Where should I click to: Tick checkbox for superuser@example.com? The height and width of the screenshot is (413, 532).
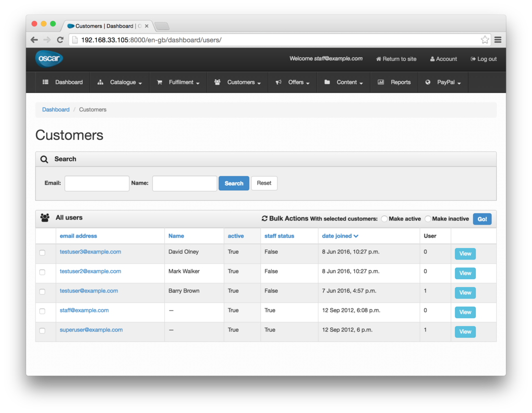coord(43,330)
